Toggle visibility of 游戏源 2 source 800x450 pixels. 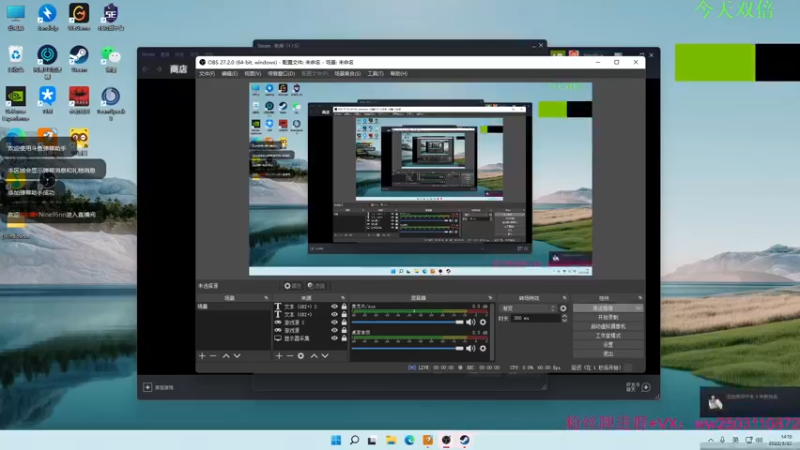coord(334,322)
